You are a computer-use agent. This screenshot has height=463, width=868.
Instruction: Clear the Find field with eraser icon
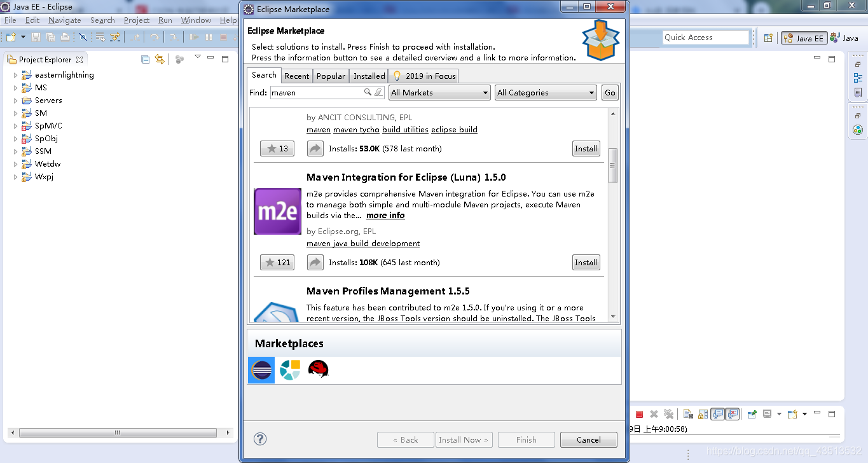click(378, 92)
